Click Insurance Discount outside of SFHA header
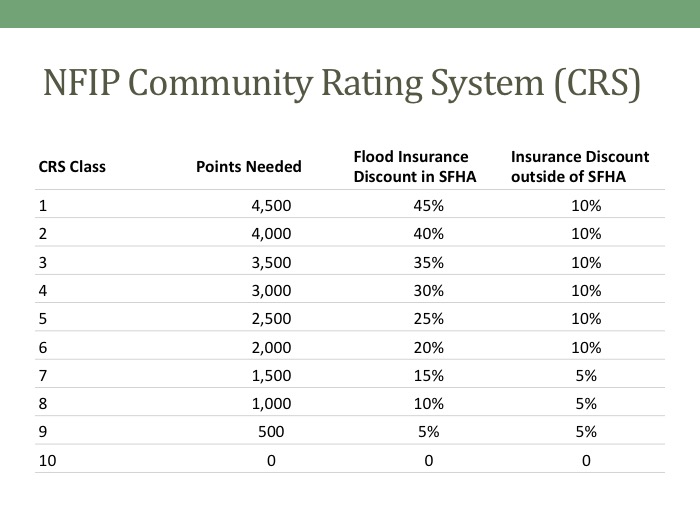The height and width of the screenshot is (525, 700). pos(580,166)
